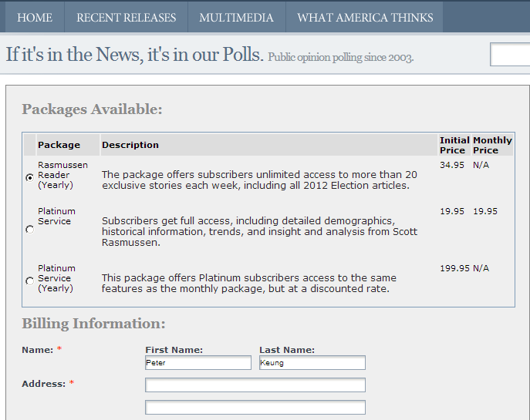Click N/A monthly price for Rasmussen Reader

click(481, 165)
